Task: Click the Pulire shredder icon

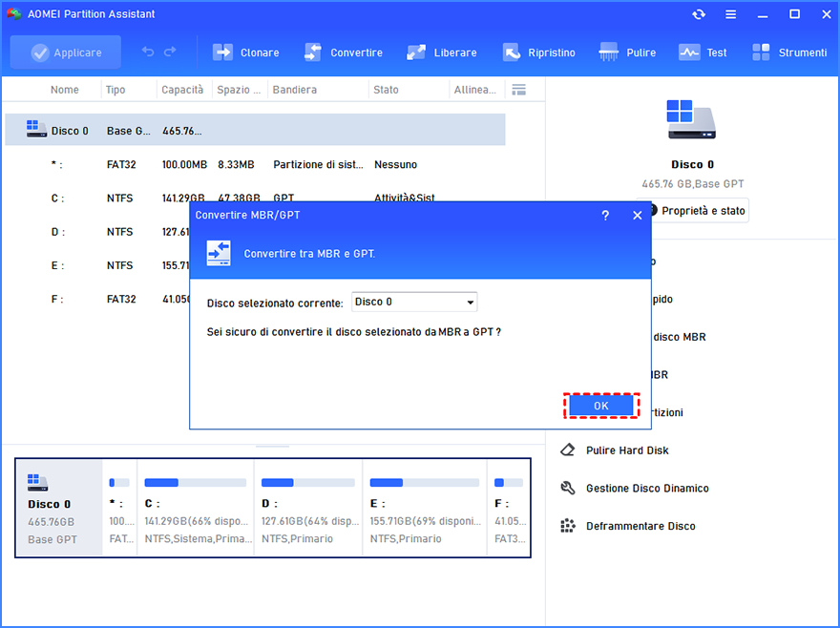Action: (x=609, y=52)
